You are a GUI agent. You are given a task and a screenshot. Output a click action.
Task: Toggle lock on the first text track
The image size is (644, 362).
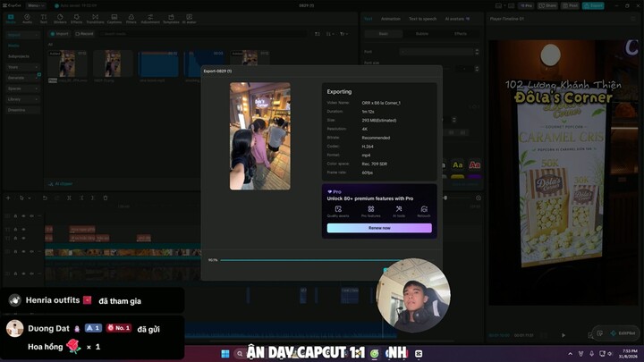pyautogui.click(x=15, y=230)
